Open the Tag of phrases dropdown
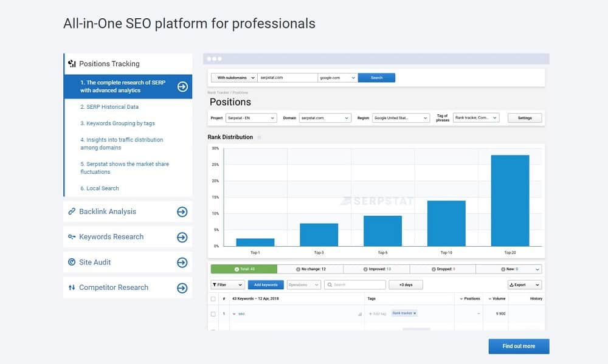 476,117
